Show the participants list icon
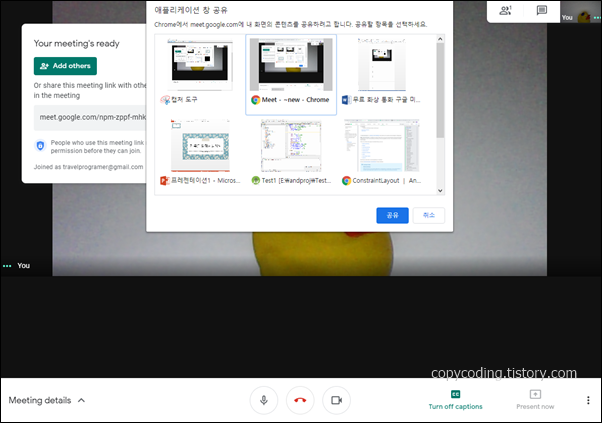602x423 pixels. [505, 10]
